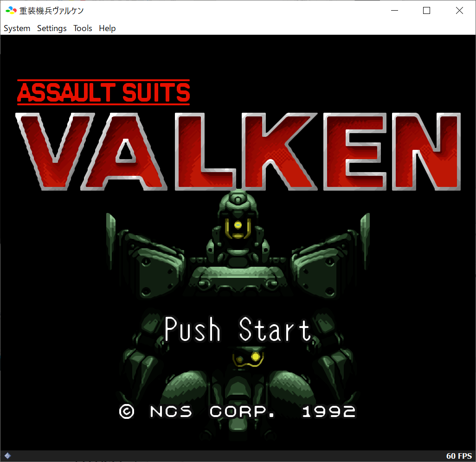This screenshot has width=476, height=462.
Task: Click the ASSAULT SUITS title text
Action: tap(103, 92)
